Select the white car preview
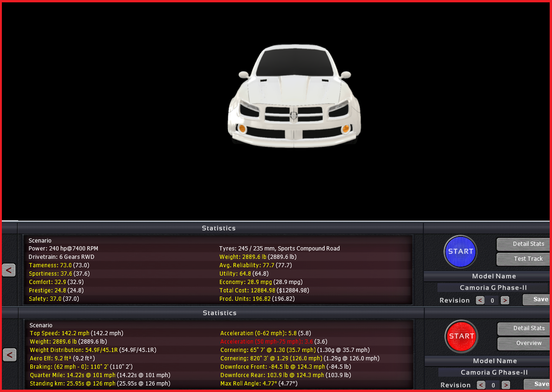 tap(294, 96)
